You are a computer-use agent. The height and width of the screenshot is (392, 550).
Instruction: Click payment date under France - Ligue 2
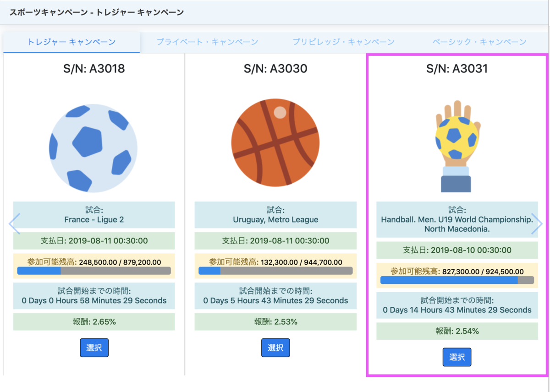(94, 241)
